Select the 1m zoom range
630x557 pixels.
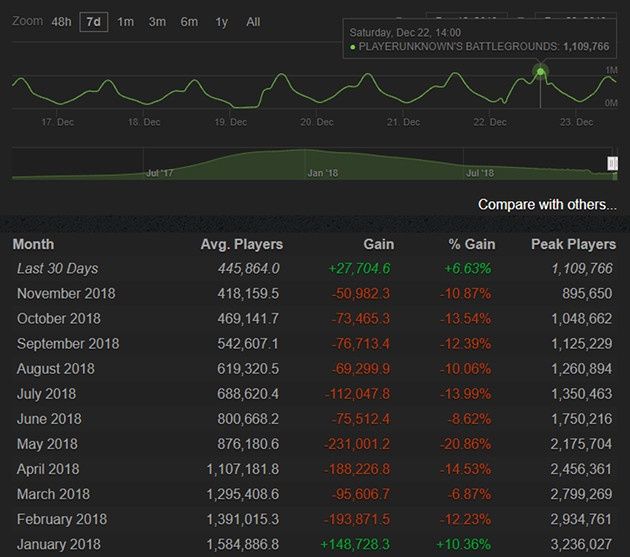tap(125, 22)
